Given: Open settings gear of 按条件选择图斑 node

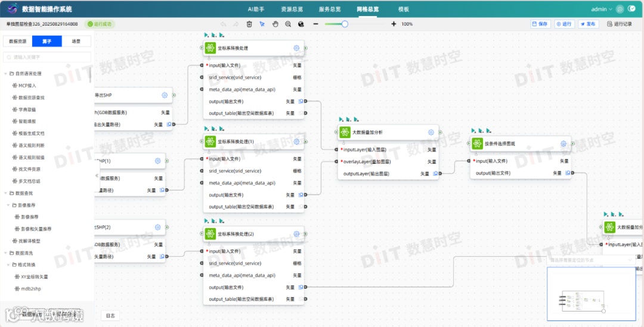Looking at the screenshot, I should point(563,144).
